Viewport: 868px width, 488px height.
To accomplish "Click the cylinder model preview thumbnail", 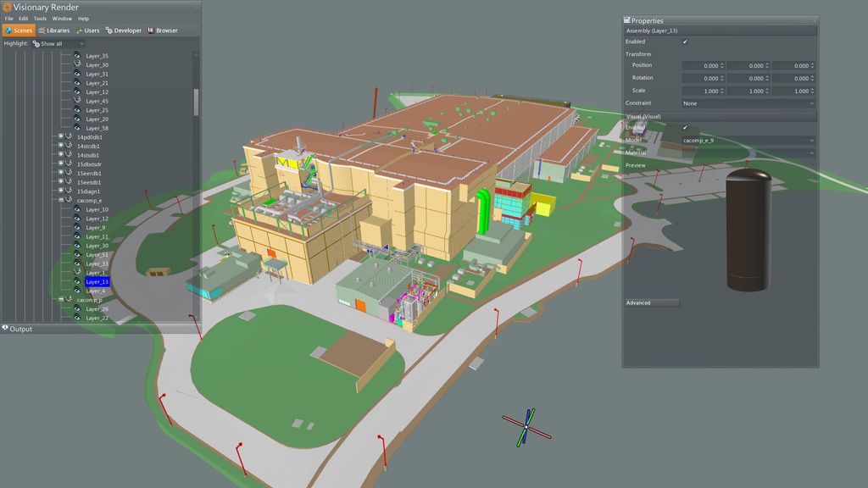I will 748,230.
